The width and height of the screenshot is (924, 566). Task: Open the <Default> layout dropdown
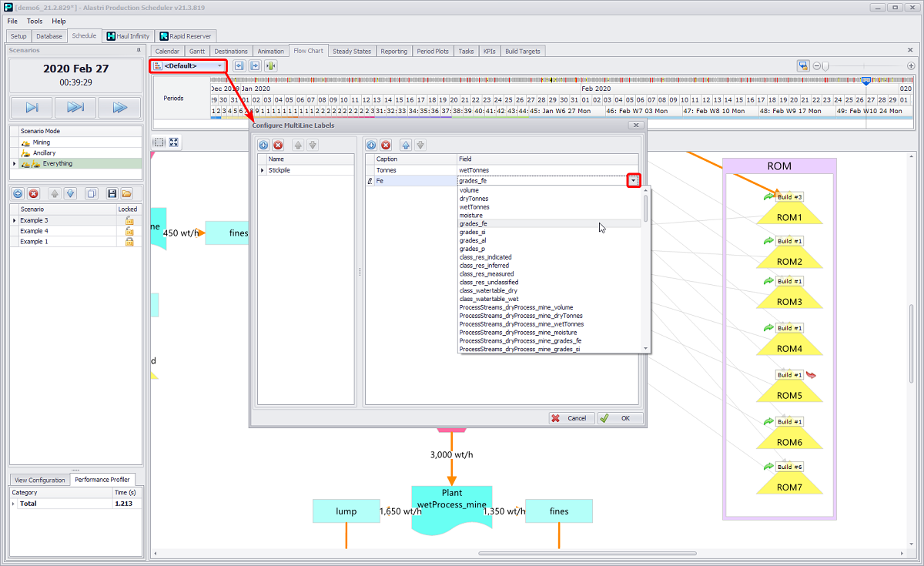click(220, 66)
